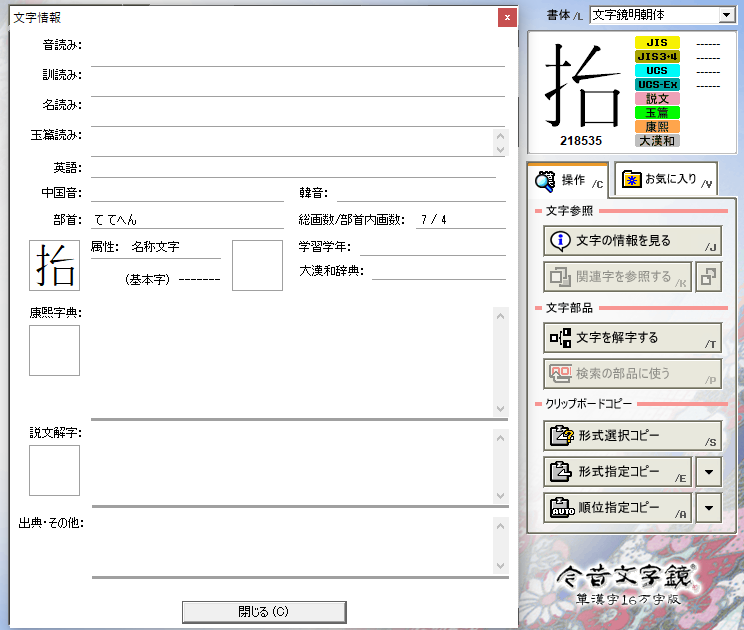
Task: Click the 文字を解字する decompose button
Action: 632,338
